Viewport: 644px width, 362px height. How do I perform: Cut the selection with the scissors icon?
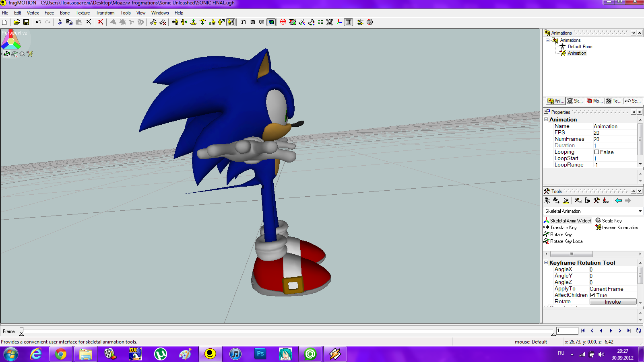[x=60, y=22]
